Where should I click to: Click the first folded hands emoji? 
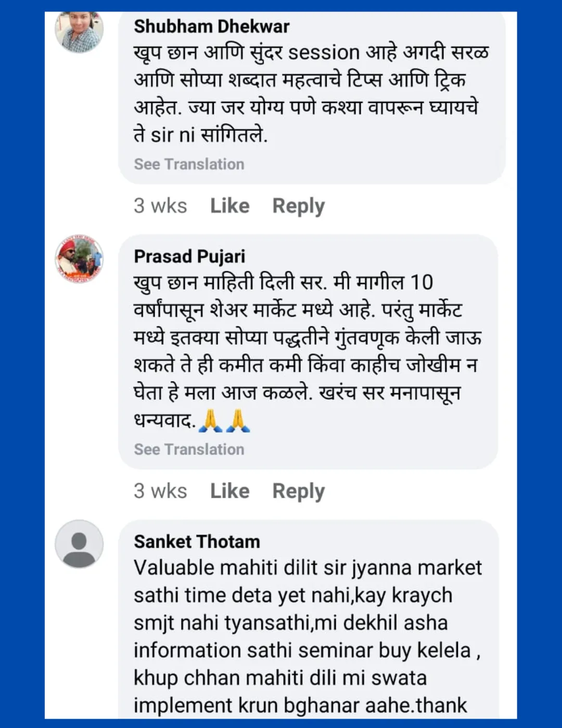211,420
